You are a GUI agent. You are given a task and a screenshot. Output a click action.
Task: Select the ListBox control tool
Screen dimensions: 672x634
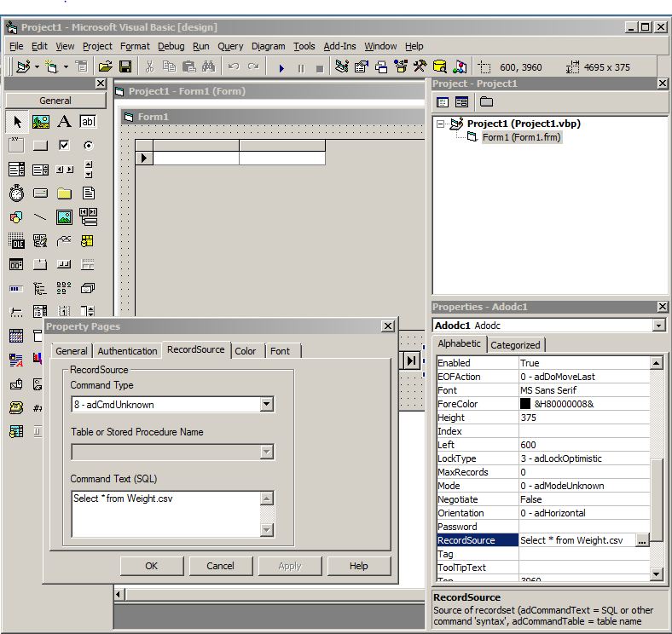41,170
